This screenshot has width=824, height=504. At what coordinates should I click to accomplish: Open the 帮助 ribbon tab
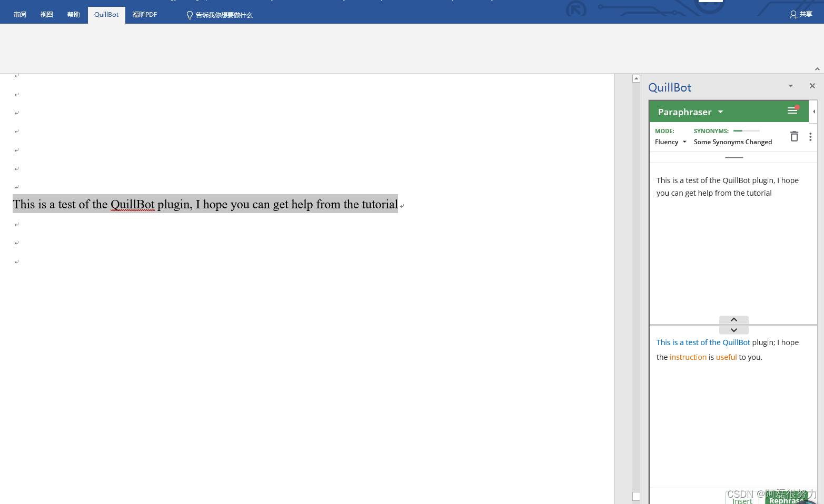pyautogui.click(x=74, y=15)
